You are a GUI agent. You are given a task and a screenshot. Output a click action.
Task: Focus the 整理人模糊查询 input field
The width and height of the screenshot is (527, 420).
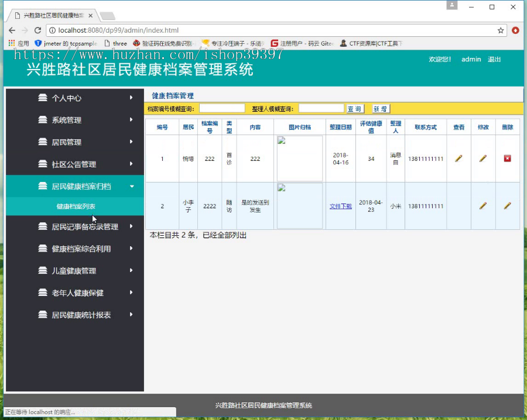[321, 108]
